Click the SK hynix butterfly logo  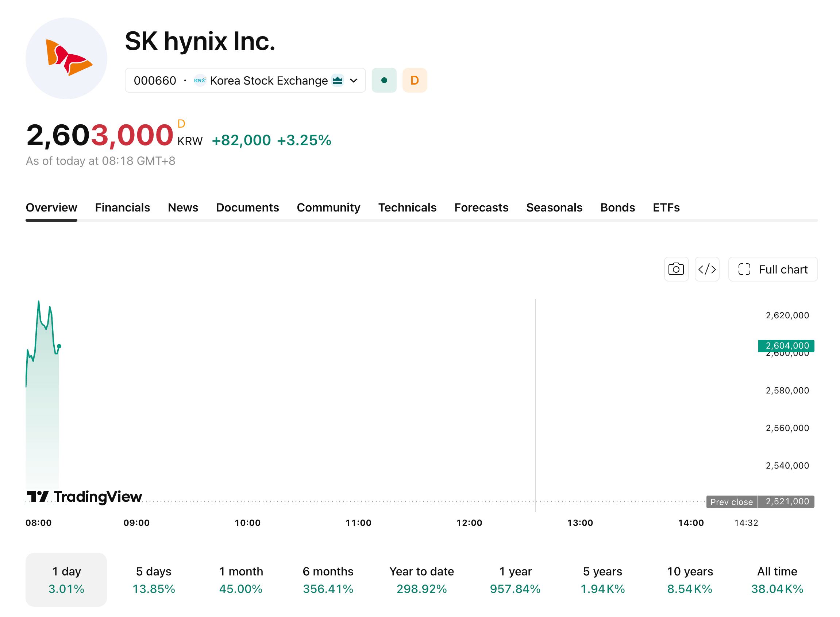[66, 58]
